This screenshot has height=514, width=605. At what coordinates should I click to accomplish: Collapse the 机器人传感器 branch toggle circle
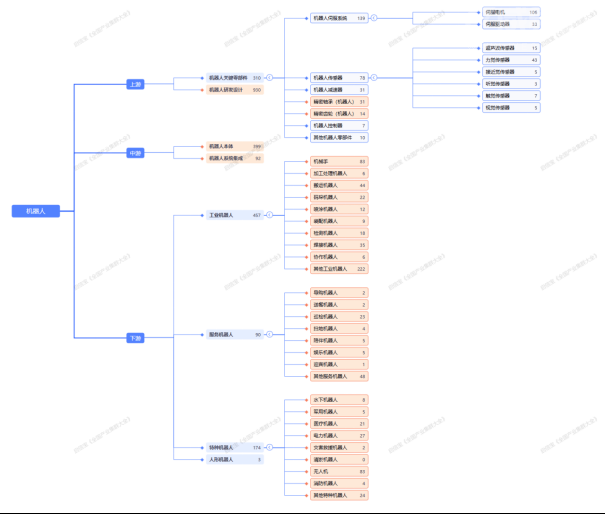coord(375,77)
